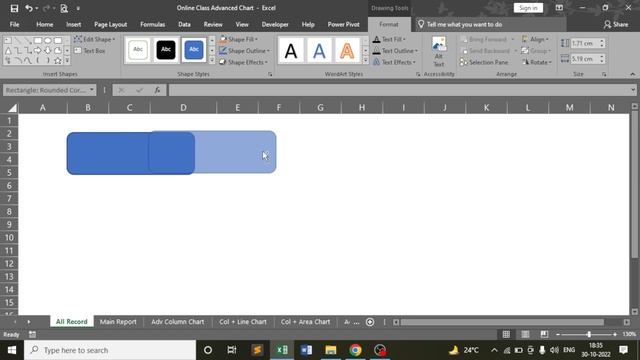
Task: Open the Name Box dropdown
Action: point(92,90)
